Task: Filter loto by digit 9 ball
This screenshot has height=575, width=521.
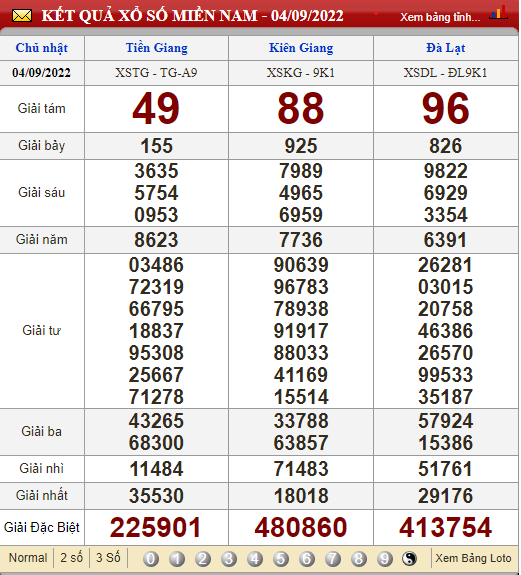Action: click(385, 559)
